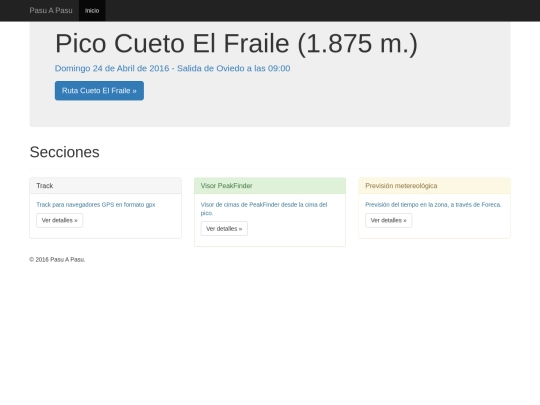Click the Previsión metereológica panel header
This screenshot has width=540, height=405.
point(434,186)
